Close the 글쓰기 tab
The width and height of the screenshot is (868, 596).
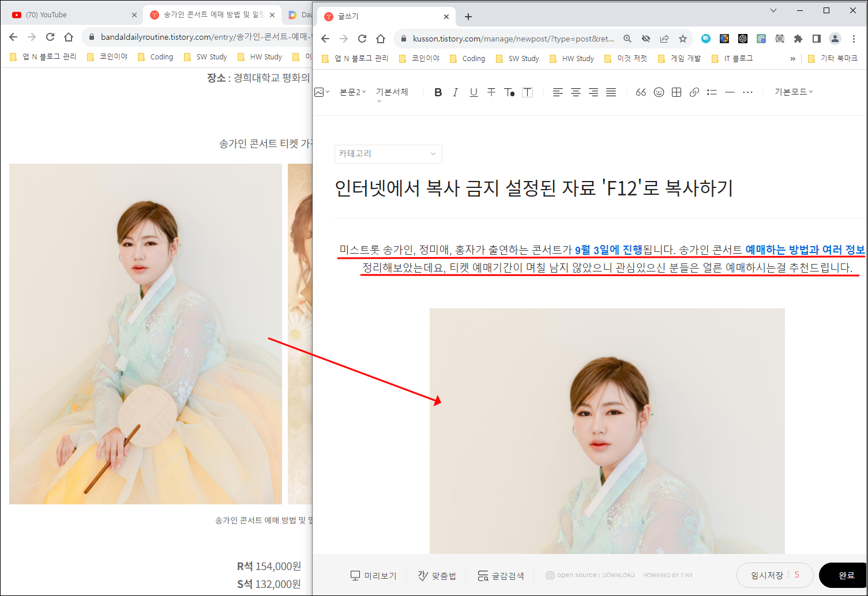[446, 17]
